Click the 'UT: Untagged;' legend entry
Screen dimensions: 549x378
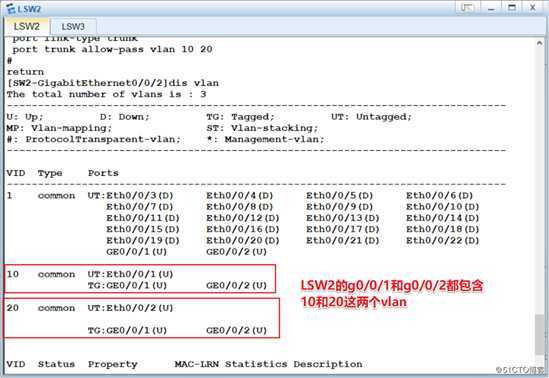(371, 117)
